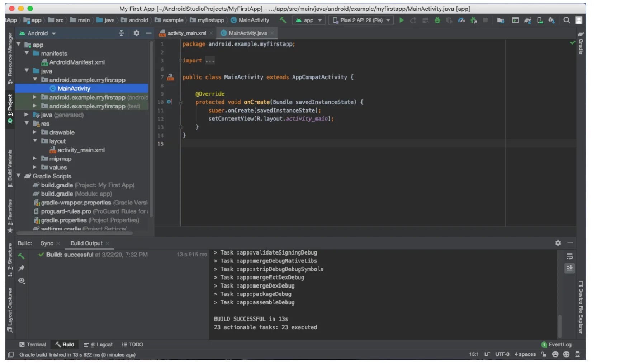Open Project panel settings gear
The height and width of the screenshot is (363, 644).
[x=136, y=33]
